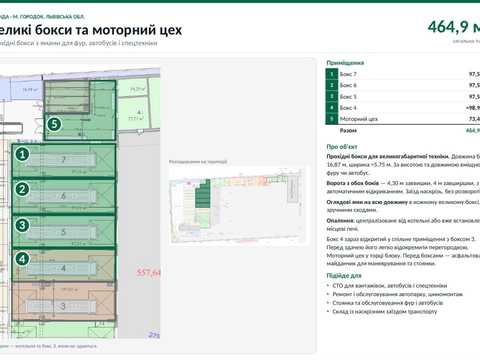Image resolution: width=480 pixels, height=360 pixels.
Task: Click marker 4 on the floor plan
Action: (x=22, y=259)
